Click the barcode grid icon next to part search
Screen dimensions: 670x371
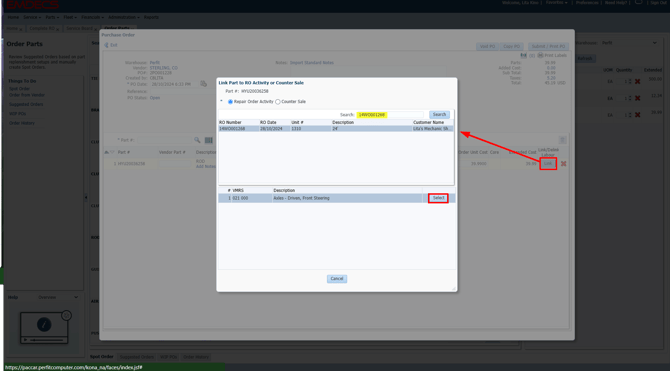[209, 140]
